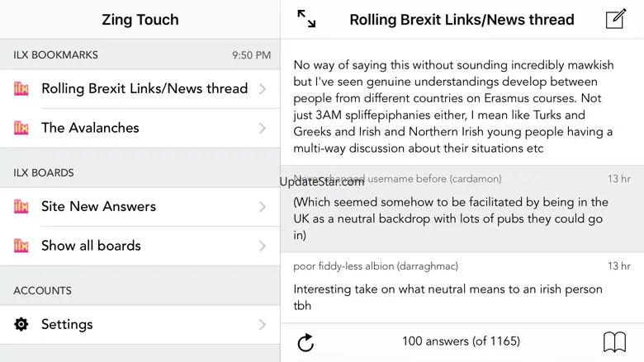
Task: Open the bookmarks book icon
Action: click(x=614, y=341)
